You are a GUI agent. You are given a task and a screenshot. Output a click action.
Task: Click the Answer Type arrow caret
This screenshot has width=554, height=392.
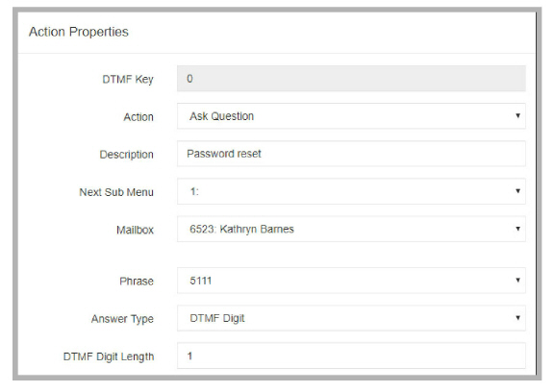[x=517, y=318]
